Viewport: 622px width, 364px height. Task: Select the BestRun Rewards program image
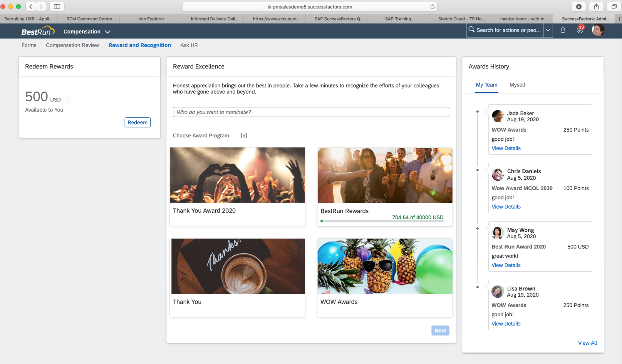pyautogui.click(x=385, y=175)
